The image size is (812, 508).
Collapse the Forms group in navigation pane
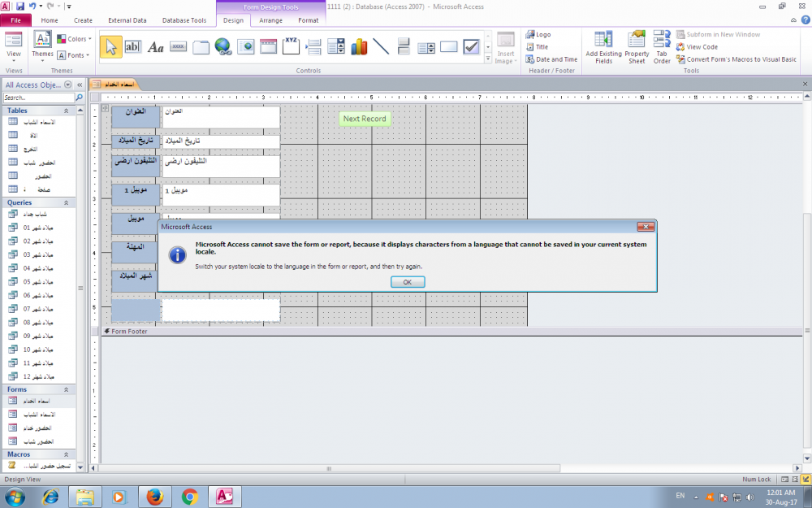(67, 389)
